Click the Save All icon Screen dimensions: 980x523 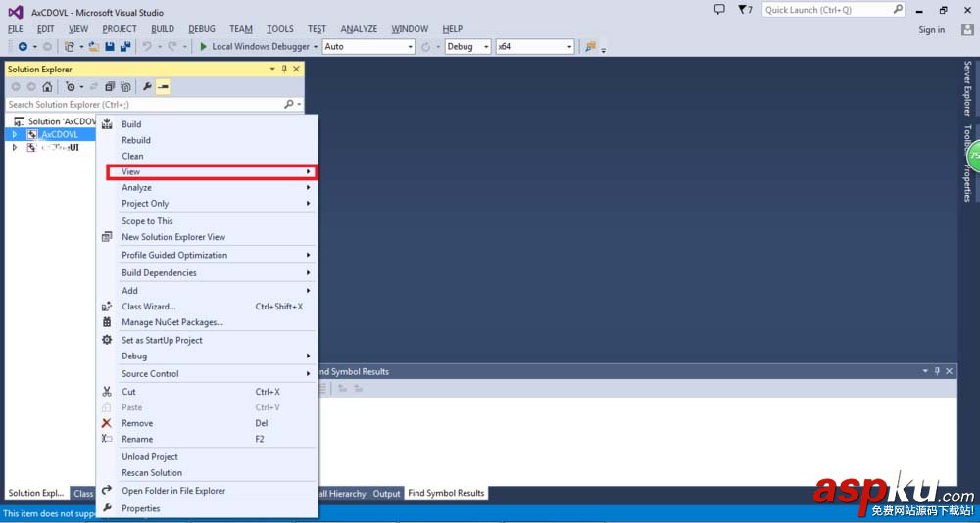[125, 47]
